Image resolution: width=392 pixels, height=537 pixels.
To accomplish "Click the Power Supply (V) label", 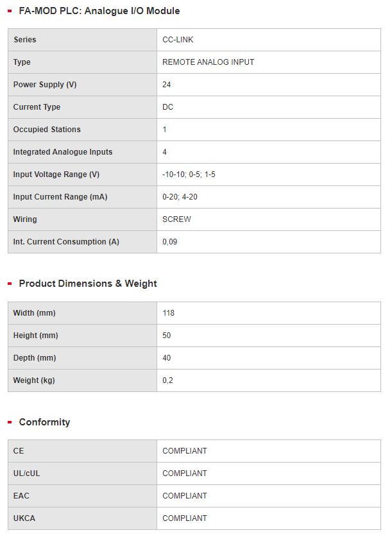I will point(45,85).
